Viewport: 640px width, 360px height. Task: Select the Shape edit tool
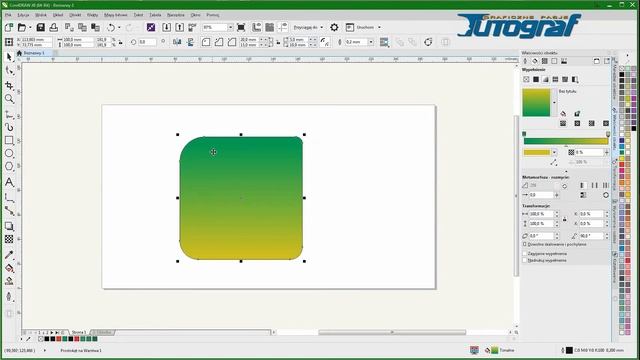[9, 71]
